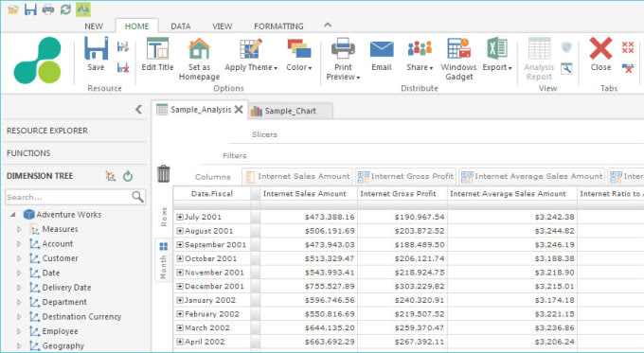Click the search magnifier icon
This screenshot has height=353, width=644.
click(138, 197)
